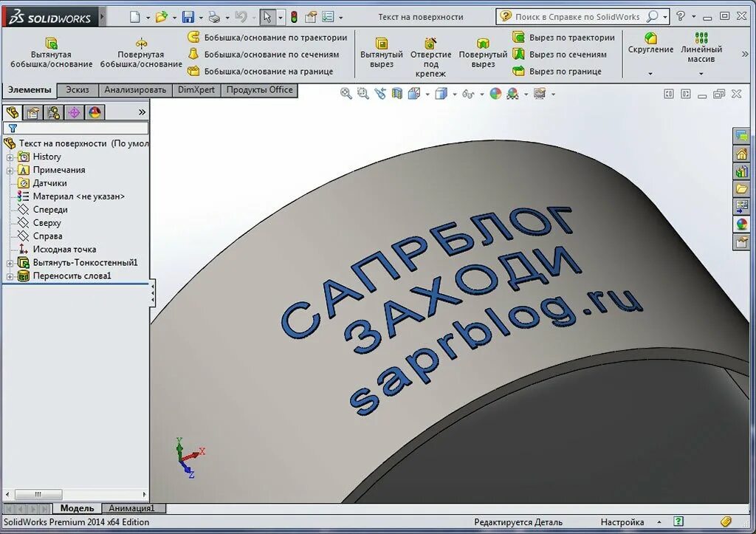
Task: Open PropertyManager panel tab
Action: 33,112
